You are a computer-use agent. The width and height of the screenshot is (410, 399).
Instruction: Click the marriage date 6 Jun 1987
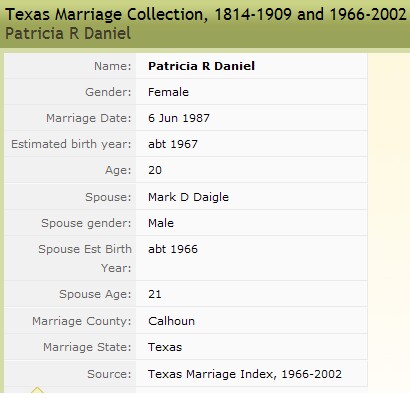pyautogui.click(x=179, y=118)
